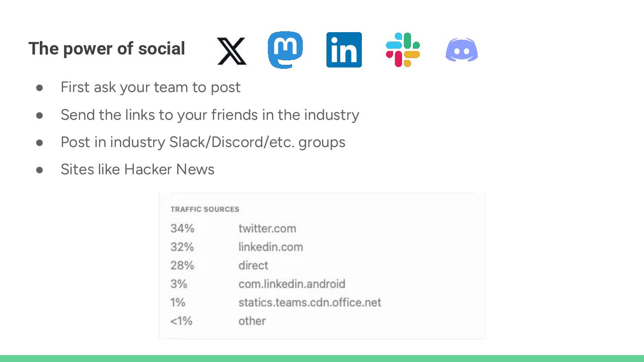Click the 'Sites like Hacker News' bullet
Image resolution: width=644 pixels, height=362 pixels.
(x=137, y=169)
